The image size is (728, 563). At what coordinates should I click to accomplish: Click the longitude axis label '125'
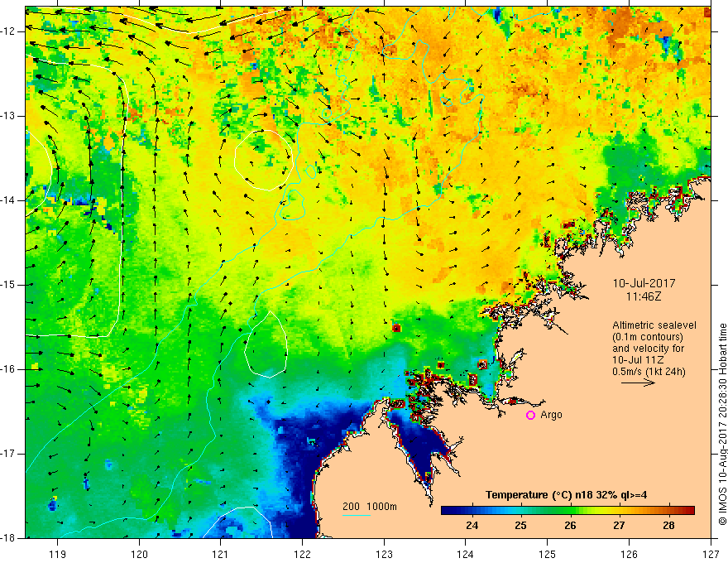tap(548, 554)
